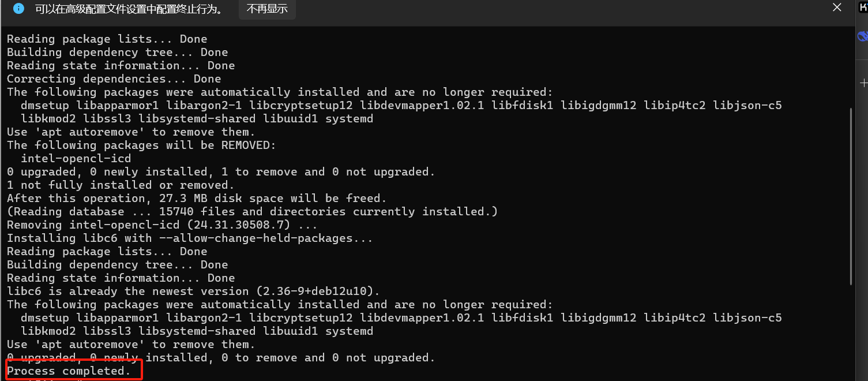The height and width of the screenshot is (381, 868).
Task: Dismiss notification with the 不再显示 button
Action: (x=267, y=9)
